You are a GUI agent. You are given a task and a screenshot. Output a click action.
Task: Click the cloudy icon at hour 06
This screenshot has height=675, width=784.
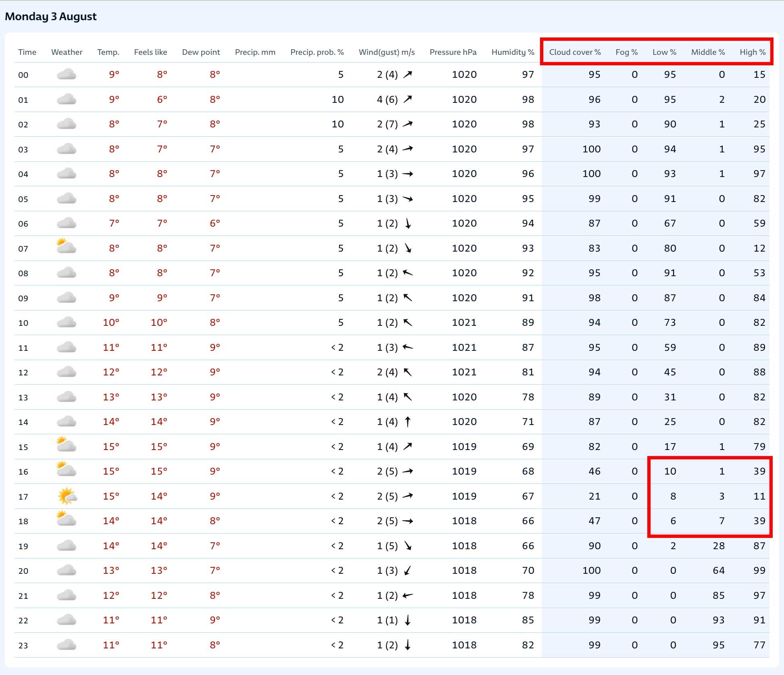pos(67,223)
